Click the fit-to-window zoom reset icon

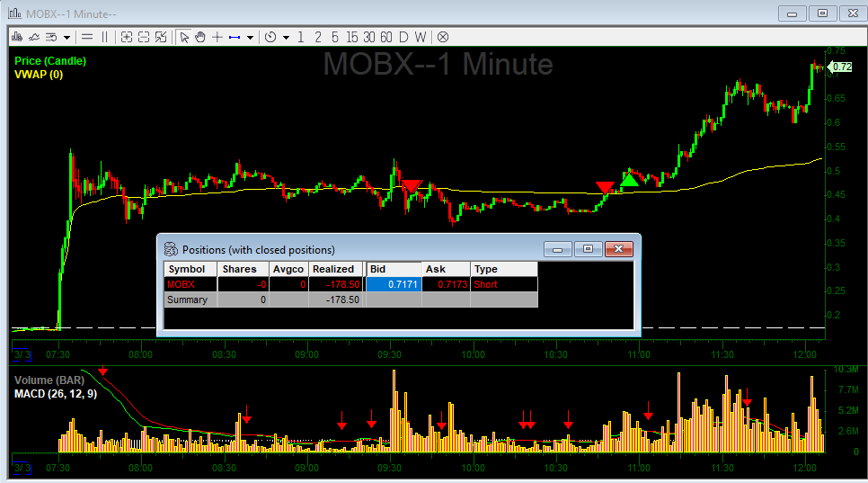(161, 37)
